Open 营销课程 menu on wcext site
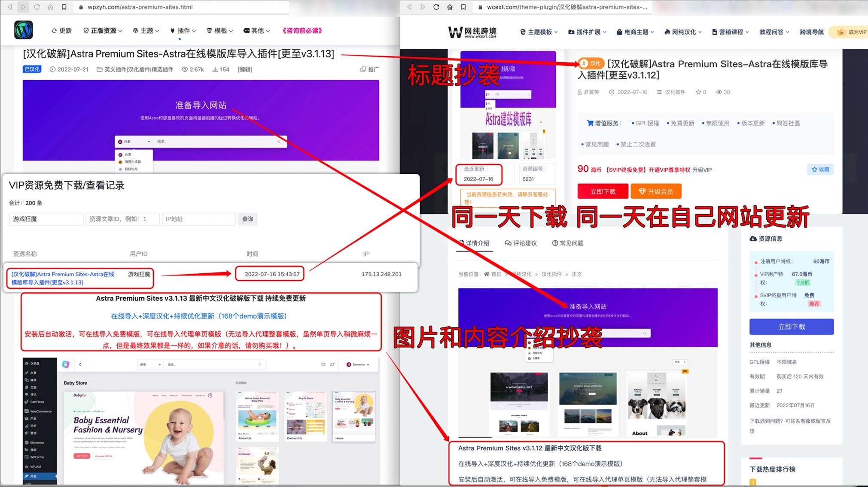 730,32
